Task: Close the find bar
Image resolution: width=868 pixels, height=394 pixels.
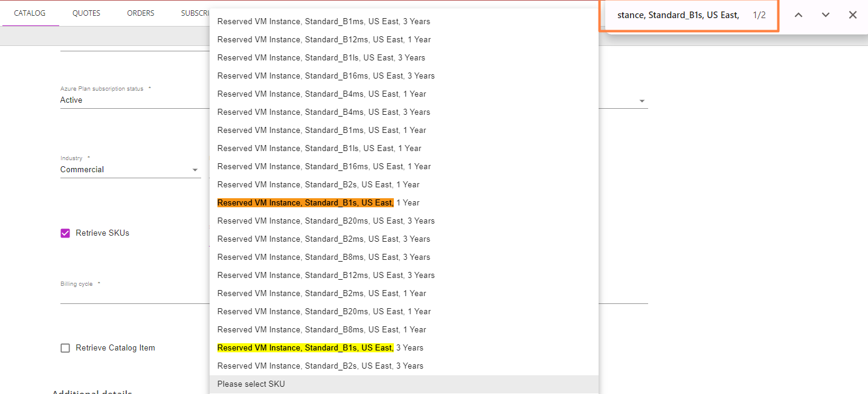Action: click(853, 15)
